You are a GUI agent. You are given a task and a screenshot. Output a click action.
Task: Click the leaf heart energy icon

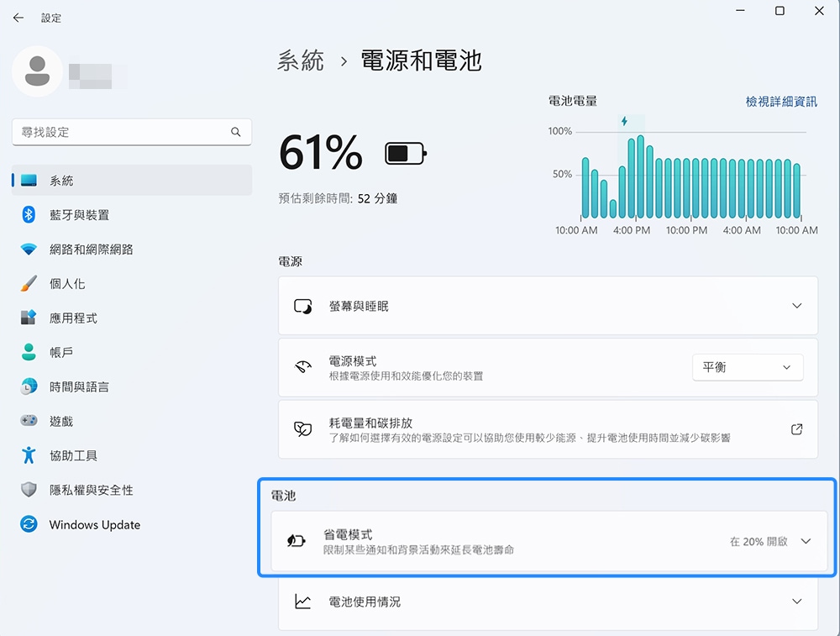click(x=302, y=429)
